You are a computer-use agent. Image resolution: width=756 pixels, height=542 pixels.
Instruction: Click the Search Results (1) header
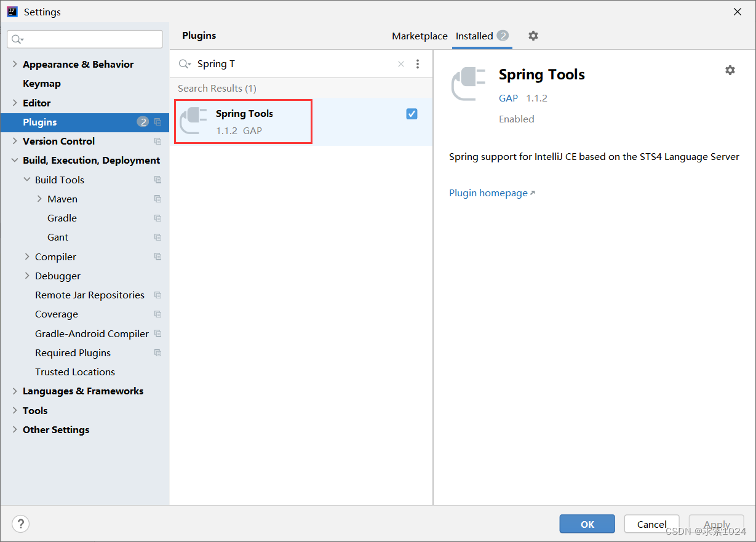(x=217, y=89)
